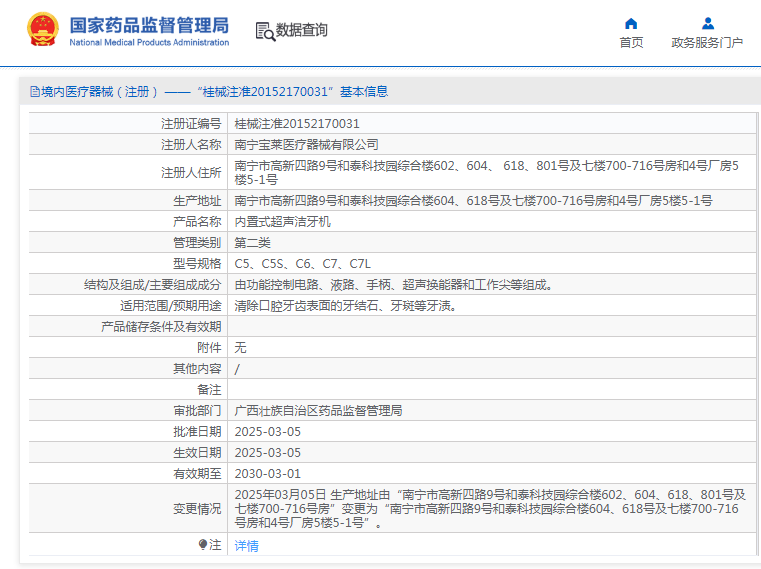761x569 pixels.
Task: Click expiry date 2030-03-01
Action: point(267,473)
